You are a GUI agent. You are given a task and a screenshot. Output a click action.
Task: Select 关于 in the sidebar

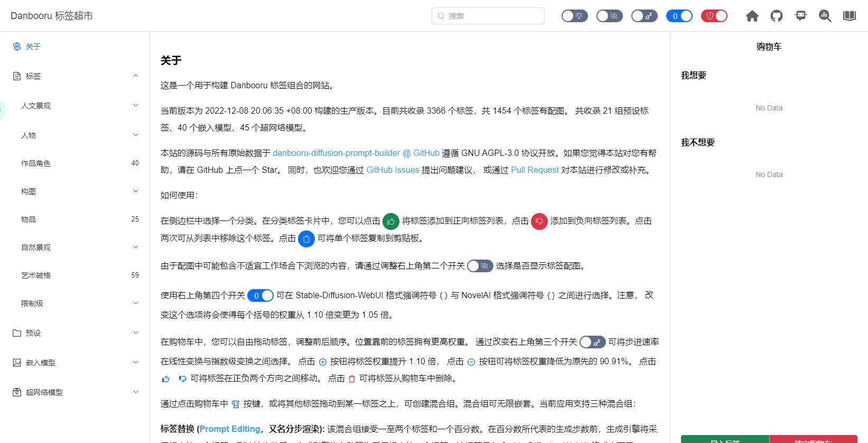pyautogui.click(x=75, y=47)
